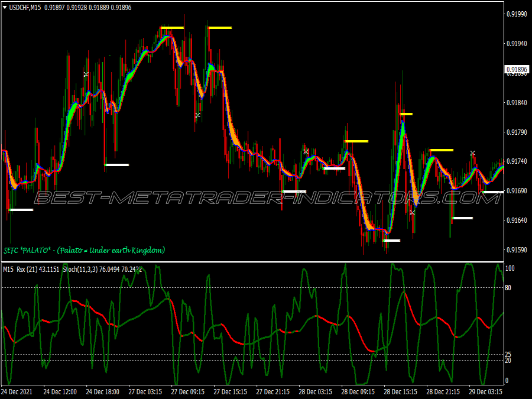The image size is (532, 399).
Task: Select the white support line near 0.91740 left
Action: tap(116, 165)
